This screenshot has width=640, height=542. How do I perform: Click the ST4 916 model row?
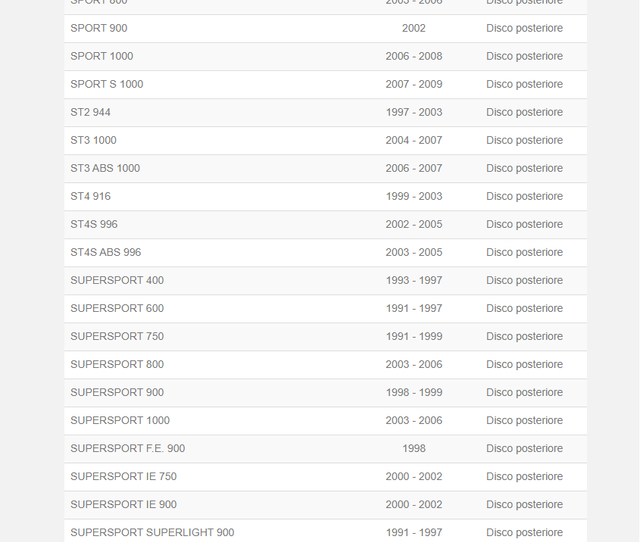click(90, 196)
